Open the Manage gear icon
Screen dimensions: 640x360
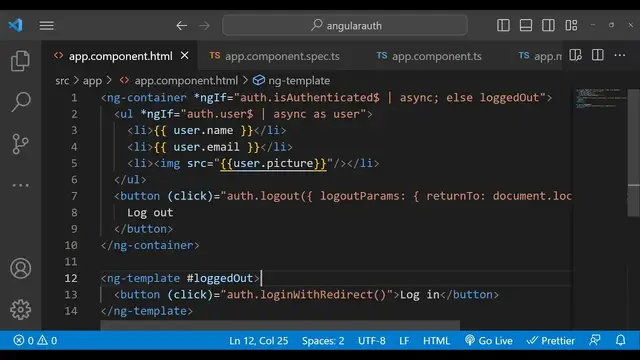click(x=20, y=310)
